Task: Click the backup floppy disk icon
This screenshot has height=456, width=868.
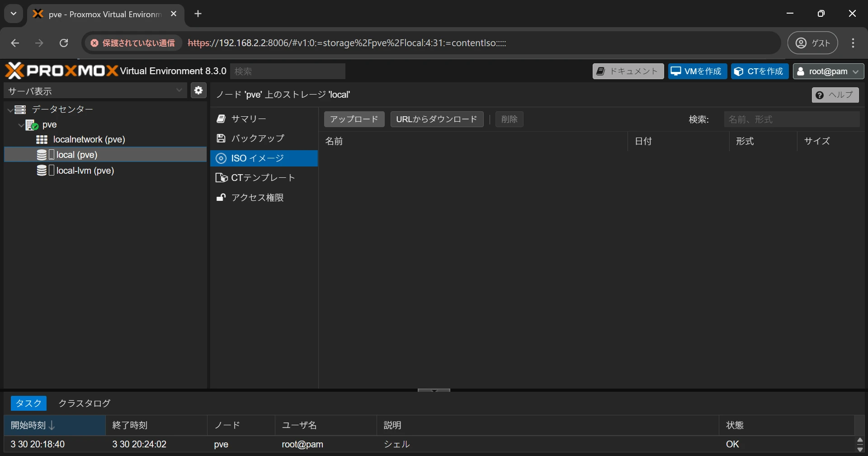Action: pyautogui.click(x=221, y=138)
